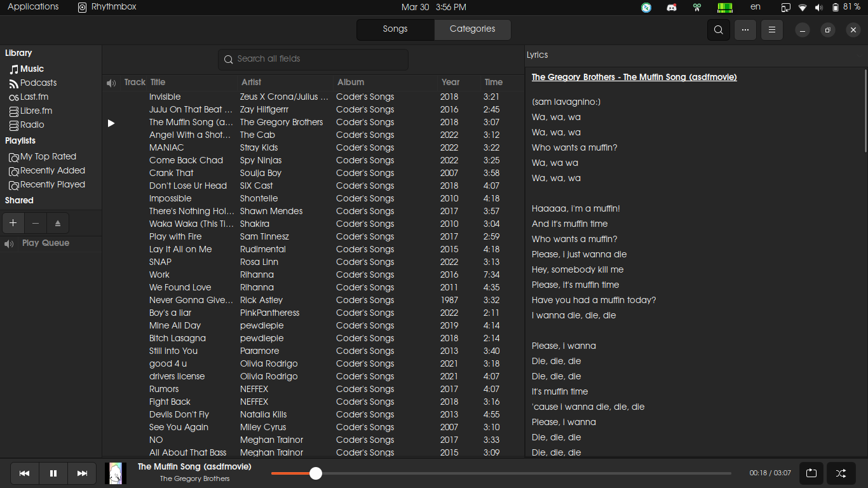Screen dimensions: 868x488
Task: Click the current song title in the player bar
Action: tap(194, 466)
